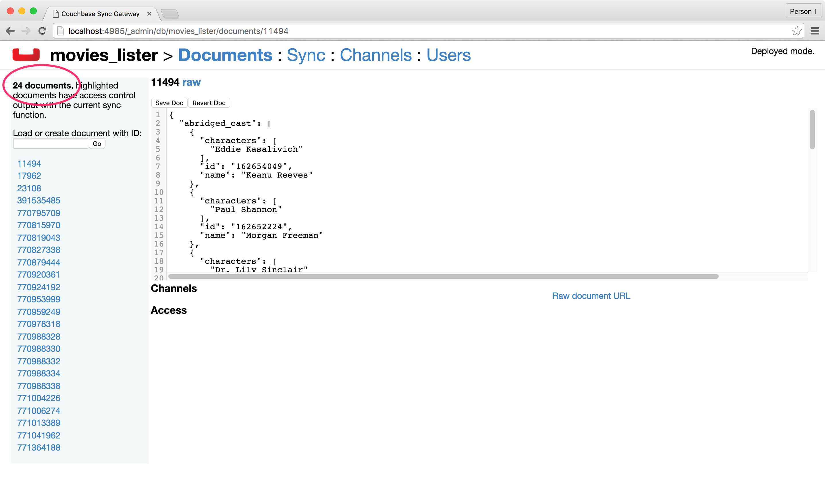Close the Couchbase Sync Gateway tab
This screenshot has height=504, width=825.
coord(149,14)
